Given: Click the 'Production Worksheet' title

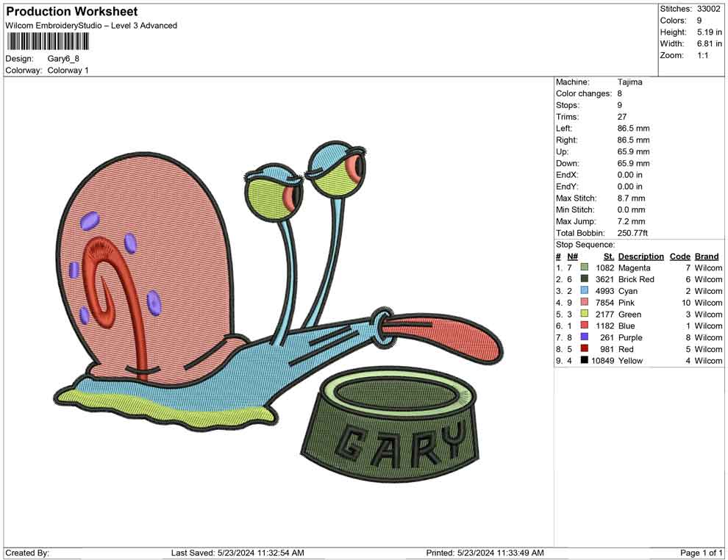Looking at the screenshot, I should pos(71,12).
